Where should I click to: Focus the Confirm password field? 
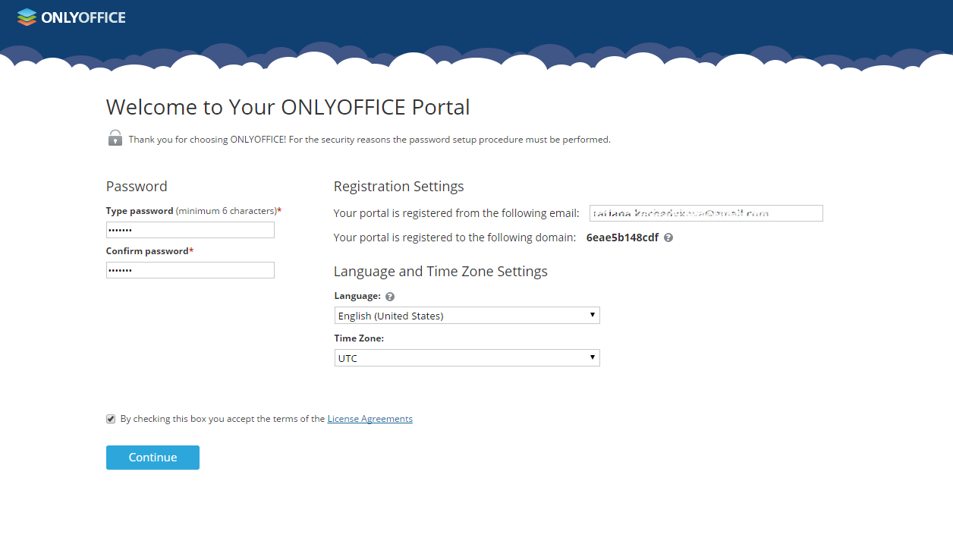190,270
